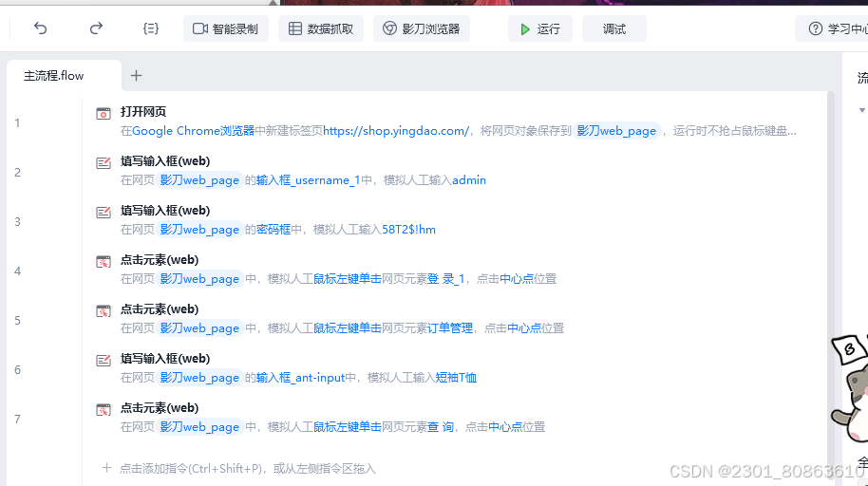This screenshot has height=486, width=868.
Task: Run the flow with 运行 button
Action: tap(540, 28)
